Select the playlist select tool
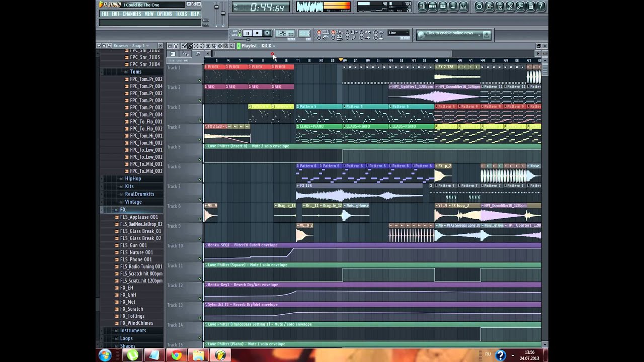This screenshot has height=362, width=644. 220,46
